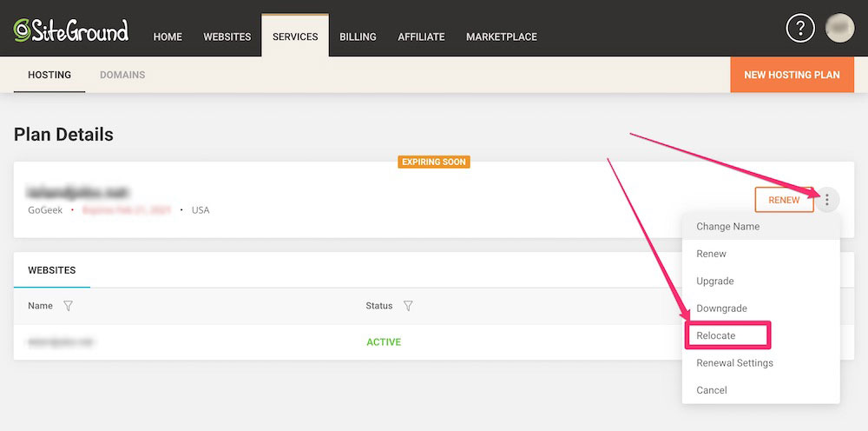The image size is (868, 431).
Task: Choose Renew in the dropdown menu
Action: point(761,254)
